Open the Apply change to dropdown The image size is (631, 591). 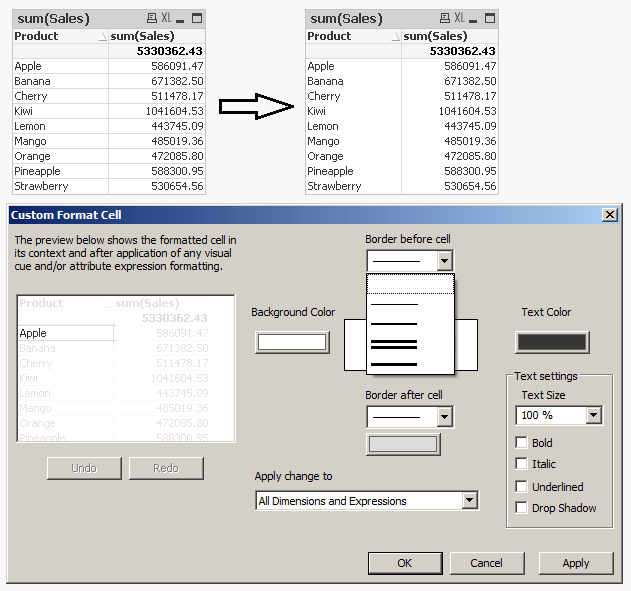[469, 500]
